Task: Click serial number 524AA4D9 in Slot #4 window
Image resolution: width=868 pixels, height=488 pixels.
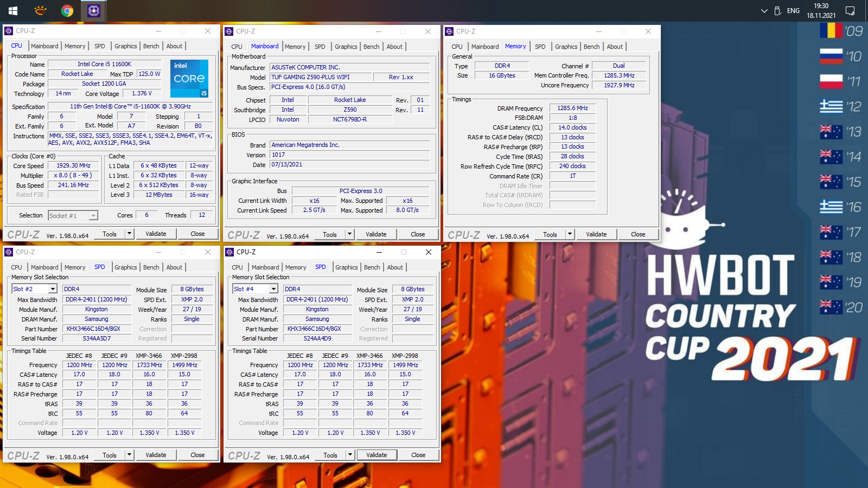Action: (317, 338)
